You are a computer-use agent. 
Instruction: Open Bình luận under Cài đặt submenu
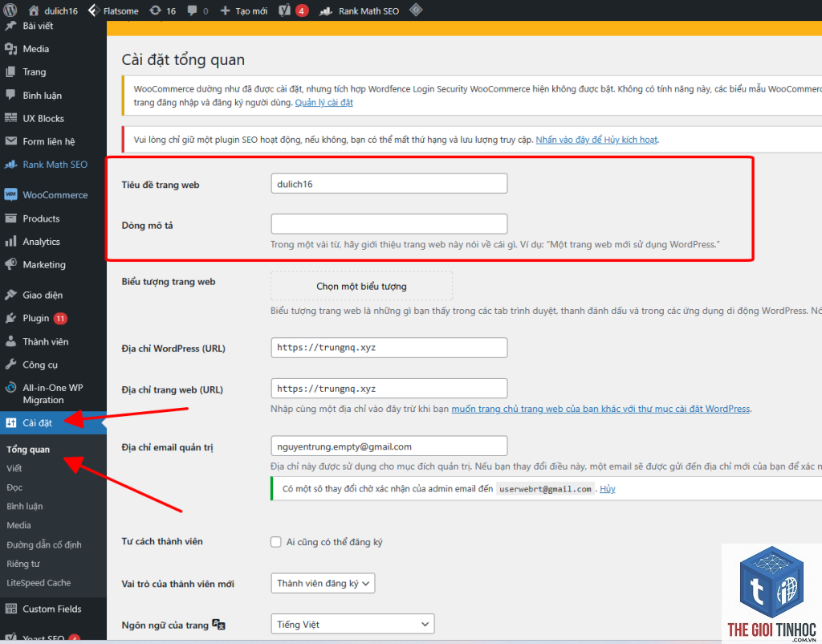pos(25,507)
